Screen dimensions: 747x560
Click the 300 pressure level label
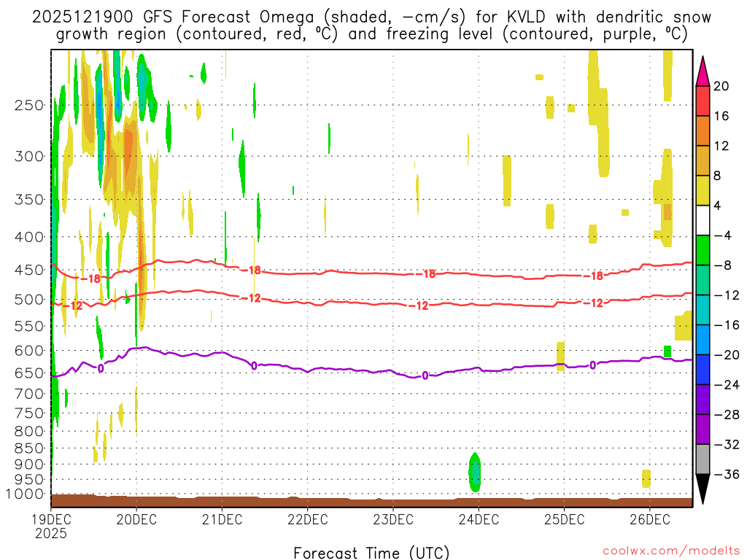coord(29,156)
